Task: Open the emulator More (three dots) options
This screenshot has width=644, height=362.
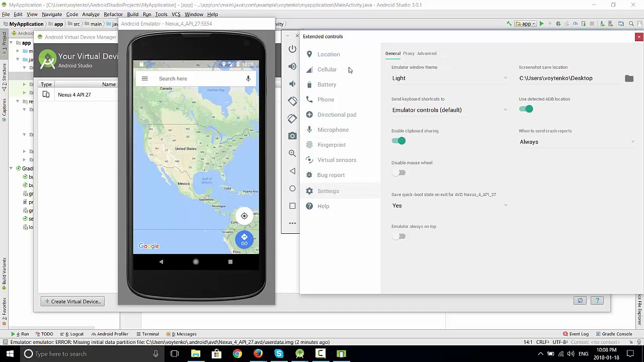Action: [x=292, y=223]
